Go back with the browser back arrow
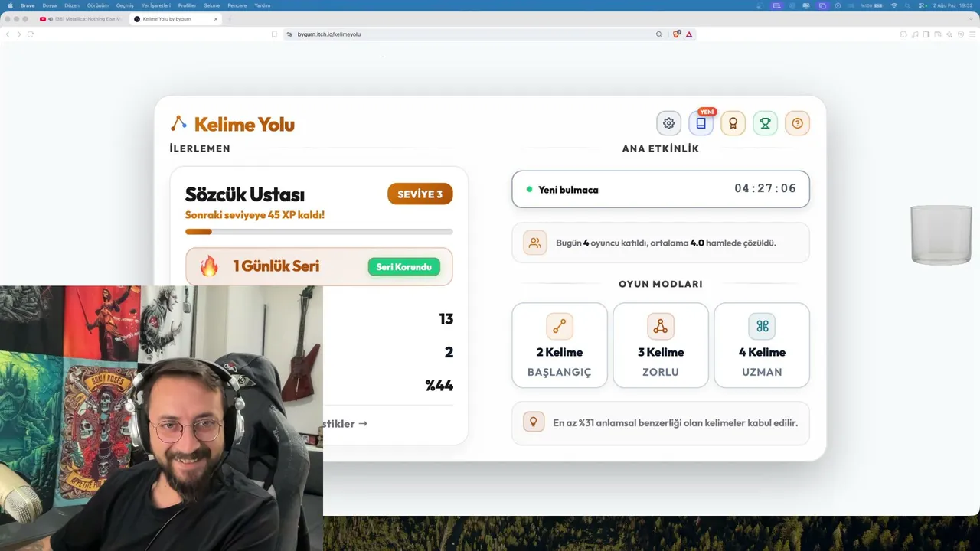980x551 pixels. [x=8, y=34]
